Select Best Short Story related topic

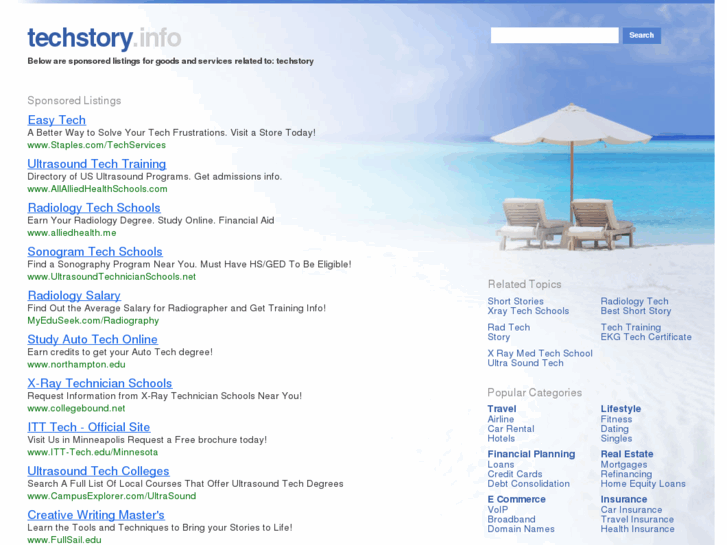(x=636, y=311)
